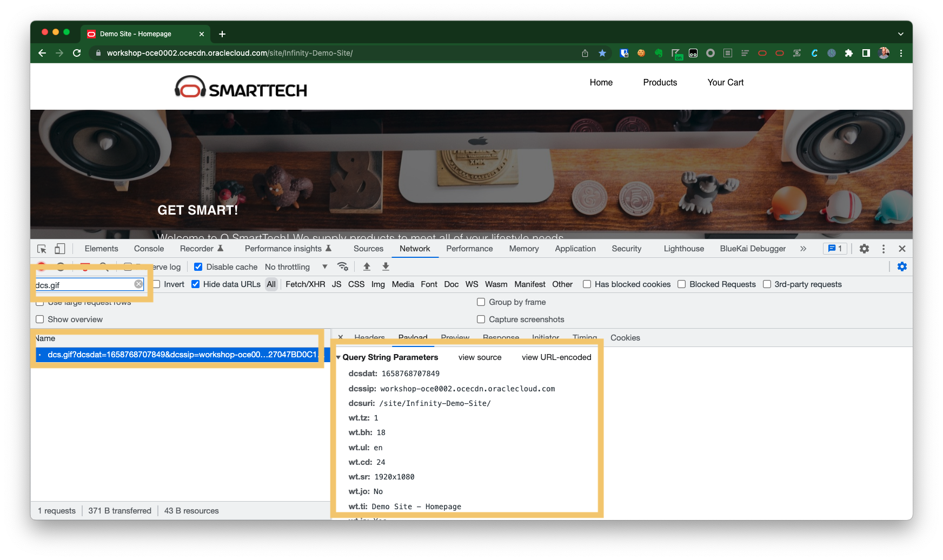Click view source for query parameters
Screen dimensions: 943x560
(x=480, y=357)
